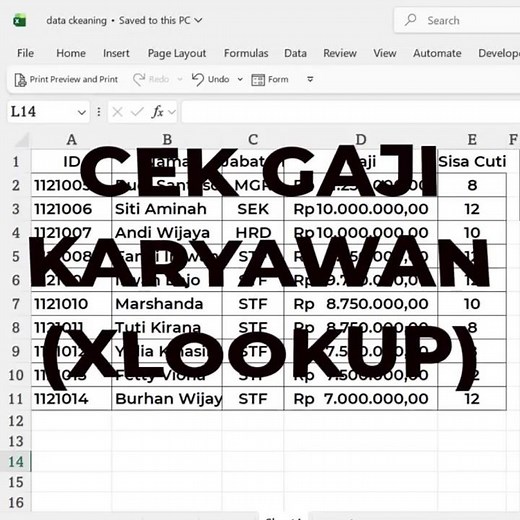The height and width of the screenshot is (520, 520).
Task: Open the File menu
Action: pyautogui.click(x=25, y=53)
